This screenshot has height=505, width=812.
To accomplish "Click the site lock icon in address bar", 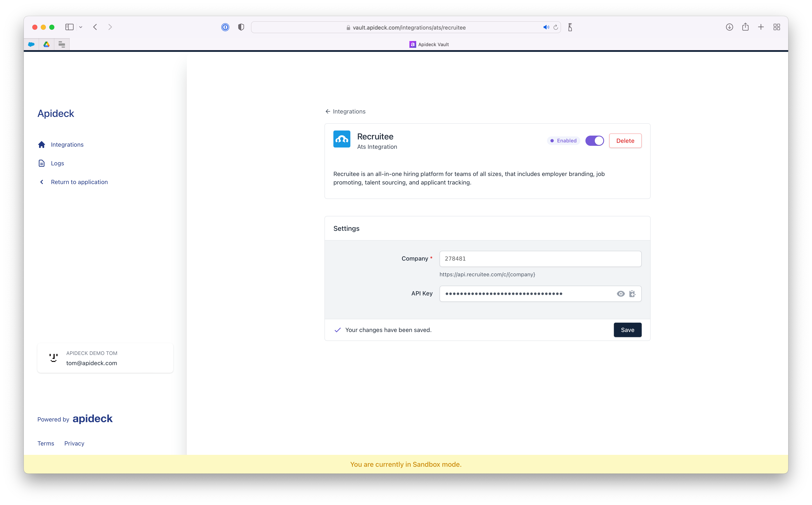I will (x=348, y=28).
